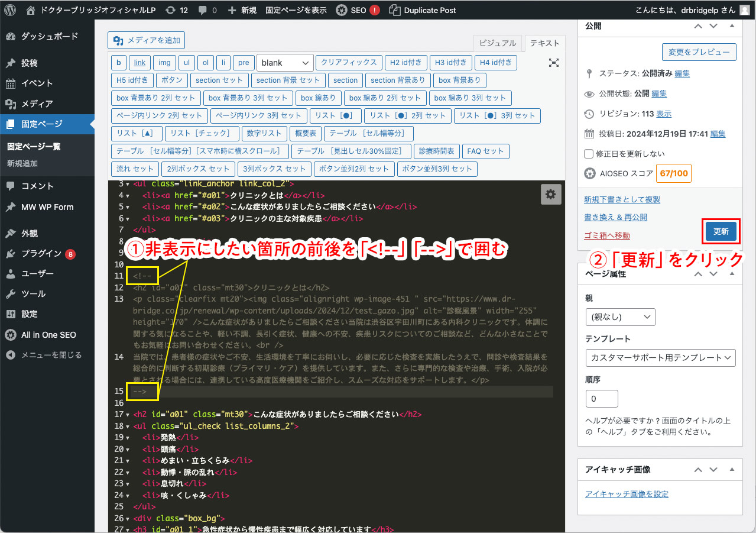Image resolution: width=756 pixels, height=533 pixels.
Task: Click 新規下書きとして複製 link
Action: [622, 200]
